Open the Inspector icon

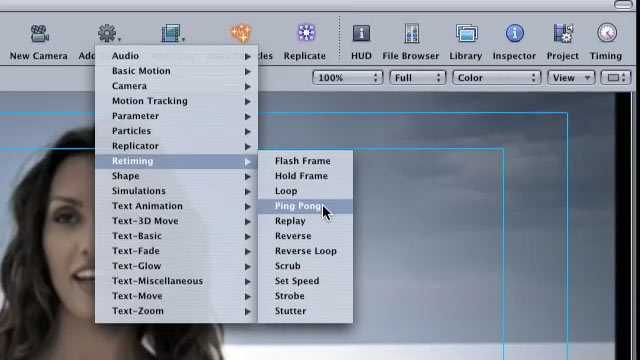pyautogui.click(x=515, y=33)
